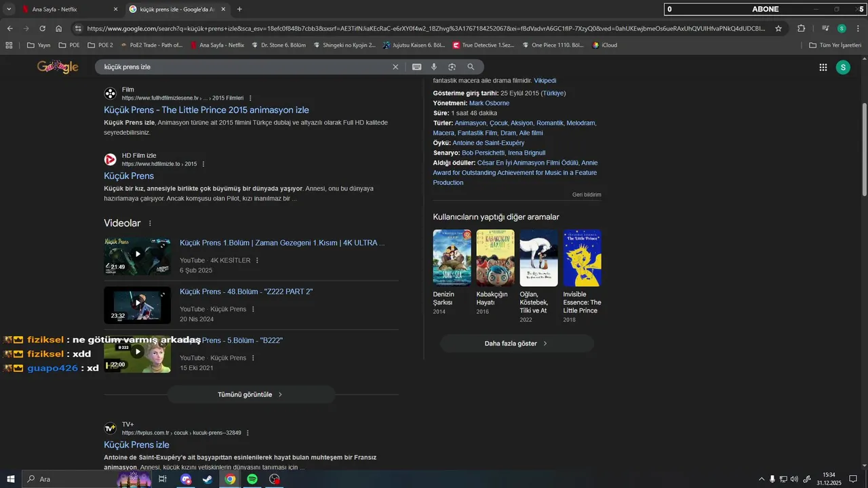Open the Kabakçığın Hayatı movie card
The image size is (868, 488).
point(495,272)
